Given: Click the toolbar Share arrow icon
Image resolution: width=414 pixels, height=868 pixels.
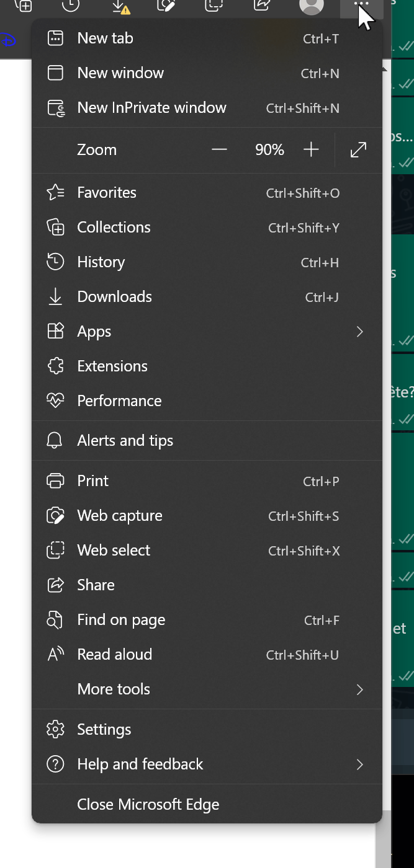Looking at the screenshot, I should (x=263, y=5).
